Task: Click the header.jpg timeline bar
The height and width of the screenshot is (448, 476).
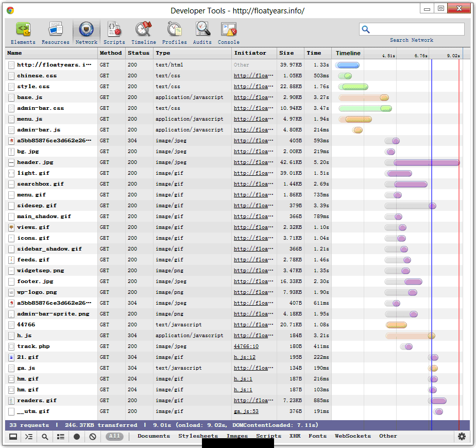Action: point(422,163)
